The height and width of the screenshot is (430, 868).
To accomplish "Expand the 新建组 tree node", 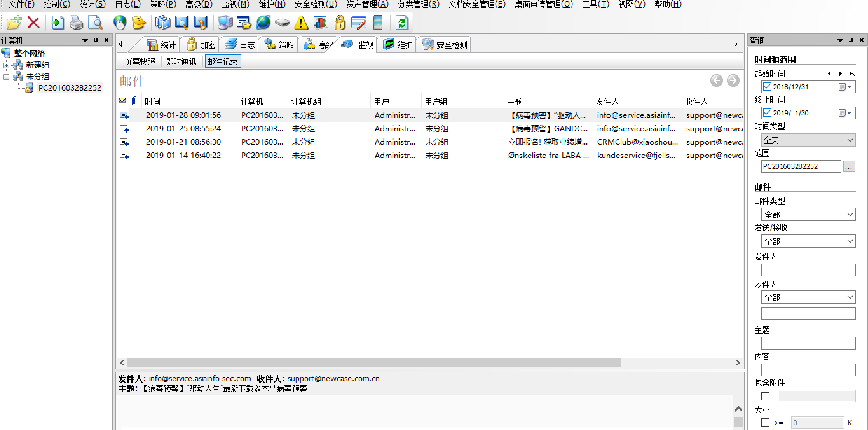I will (6, 65).
